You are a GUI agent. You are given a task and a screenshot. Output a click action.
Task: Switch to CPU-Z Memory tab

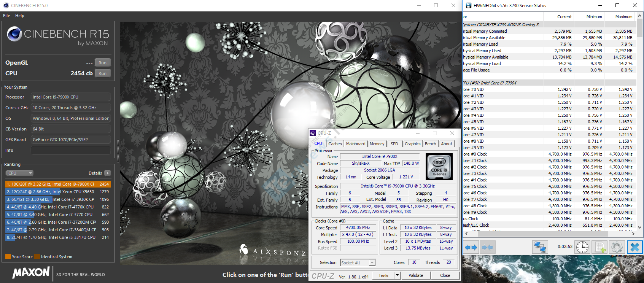point(377,144)
